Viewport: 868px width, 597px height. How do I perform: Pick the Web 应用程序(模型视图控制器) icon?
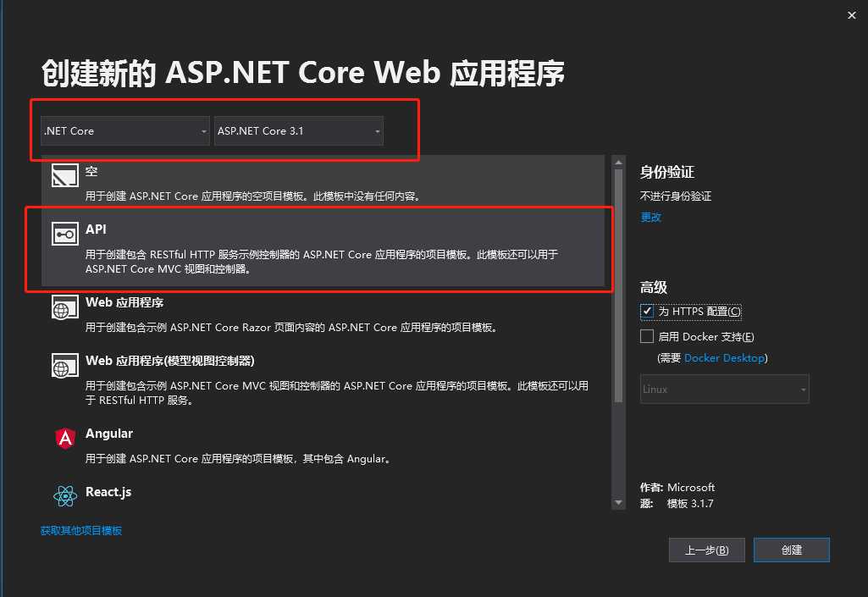pos(64,366)
